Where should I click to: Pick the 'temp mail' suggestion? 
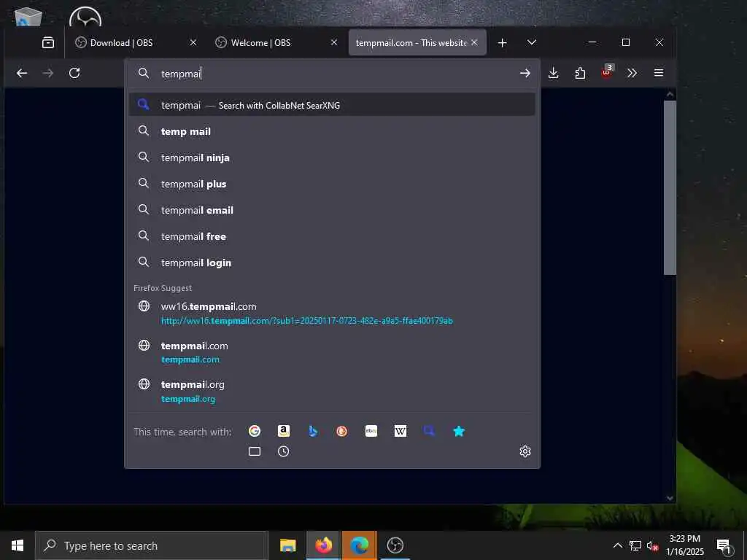tap(332, 131)
